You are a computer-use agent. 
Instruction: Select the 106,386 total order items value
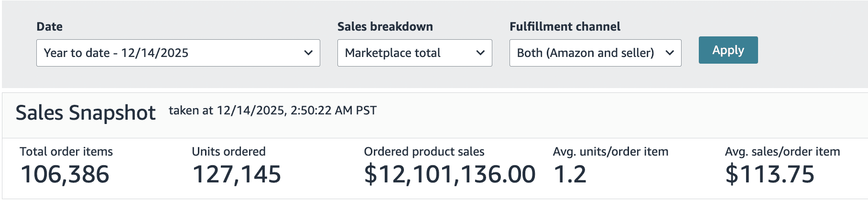[65, 174]
